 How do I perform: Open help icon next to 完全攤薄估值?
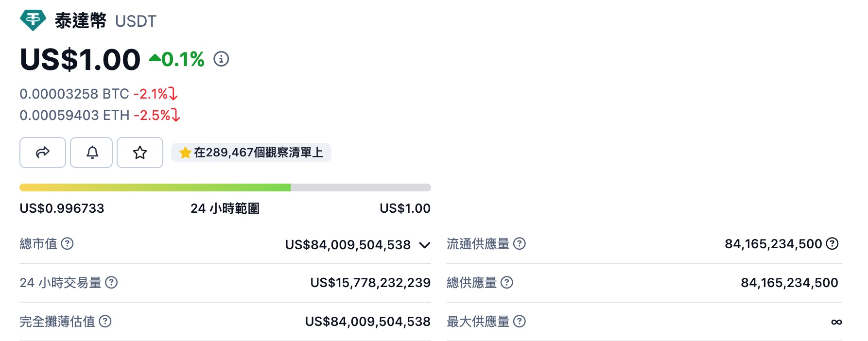(x=105, y=321)
